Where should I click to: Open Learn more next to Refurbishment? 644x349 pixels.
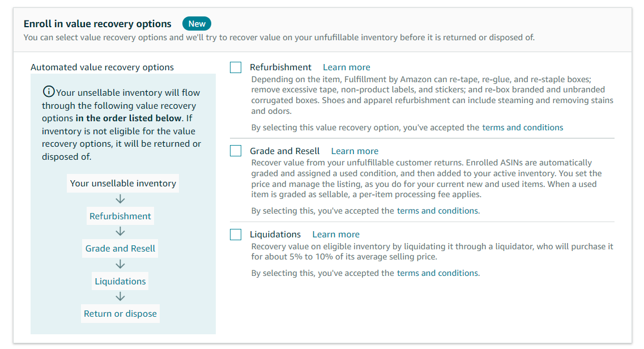[x=346, y=67]
